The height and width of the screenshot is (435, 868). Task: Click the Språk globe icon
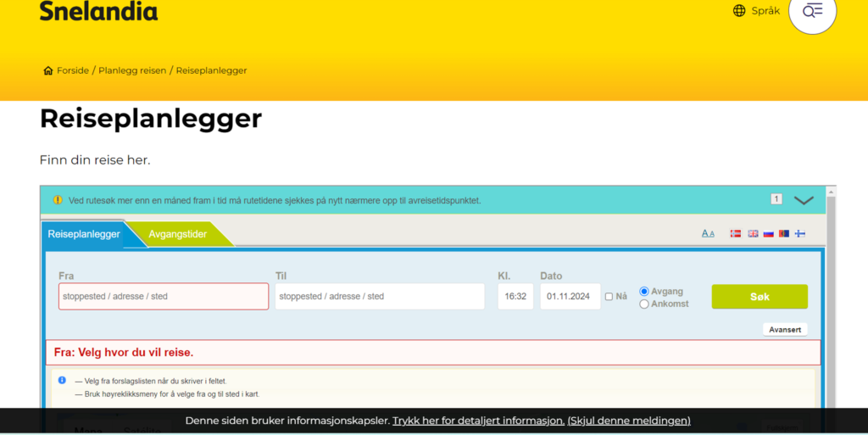(x=739, y=11)
